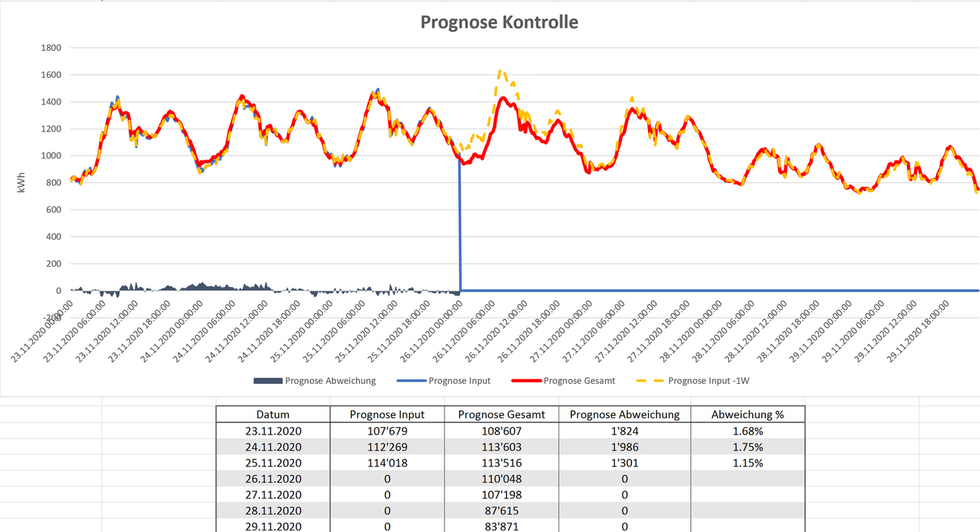Click the cell showing 108'607

click(x=501, y=431)
